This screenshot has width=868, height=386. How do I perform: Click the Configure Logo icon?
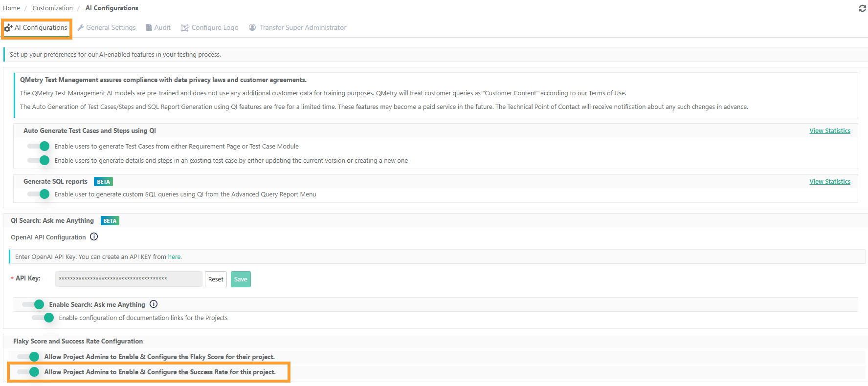[x=185, y=28]
